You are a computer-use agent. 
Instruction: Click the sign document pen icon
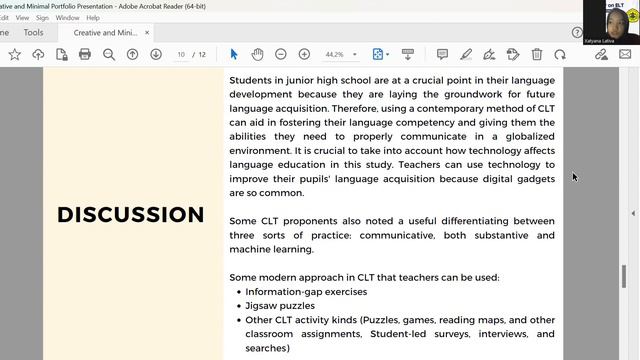pyautogui.click(x=489, y=54)
